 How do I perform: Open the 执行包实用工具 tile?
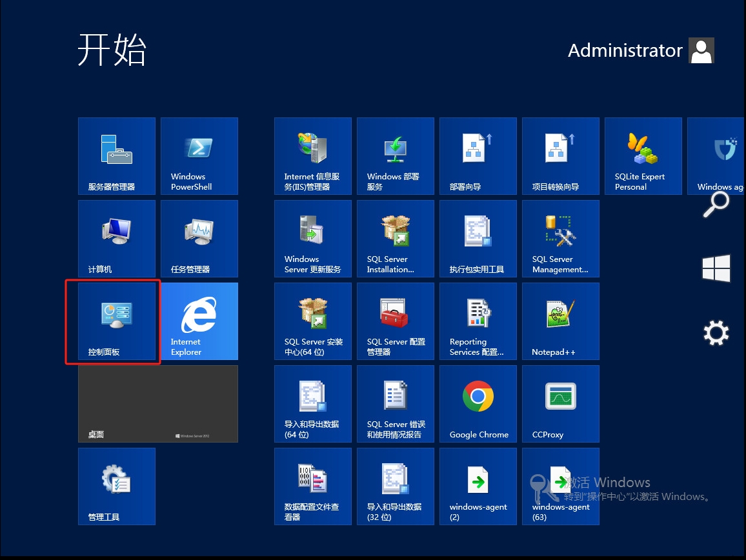(478, 238)
